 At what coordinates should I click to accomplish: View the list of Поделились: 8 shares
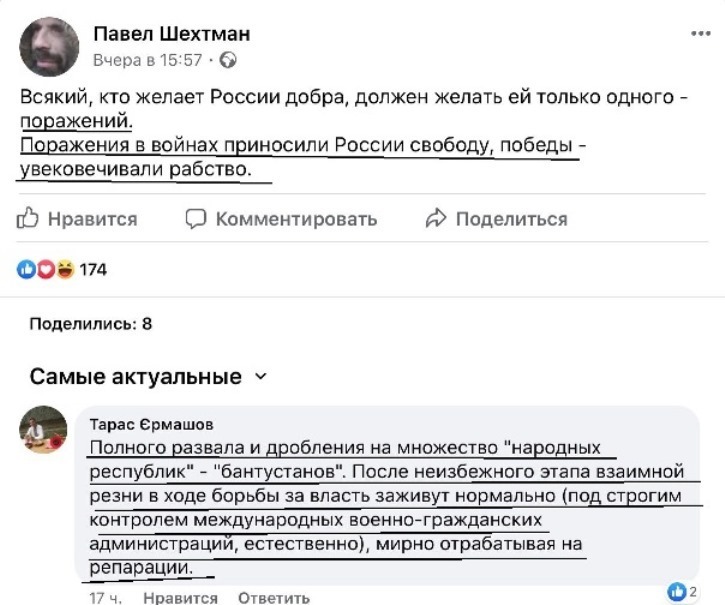91,323
